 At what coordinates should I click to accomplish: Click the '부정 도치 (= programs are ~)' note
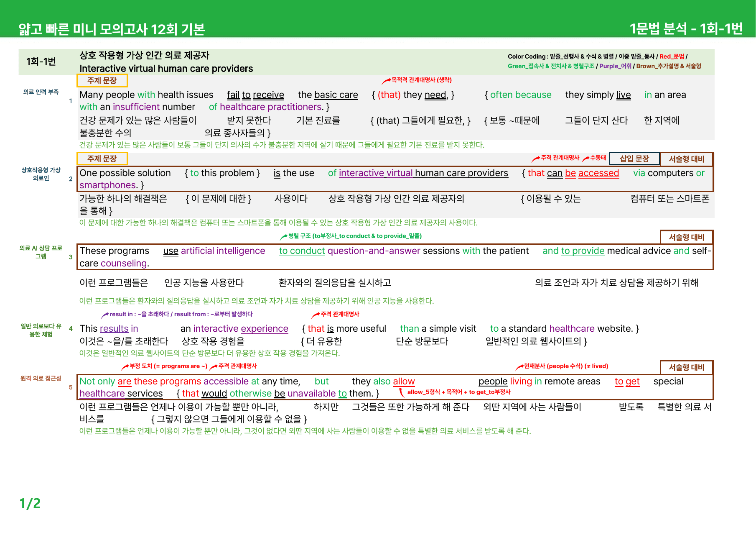168,366
